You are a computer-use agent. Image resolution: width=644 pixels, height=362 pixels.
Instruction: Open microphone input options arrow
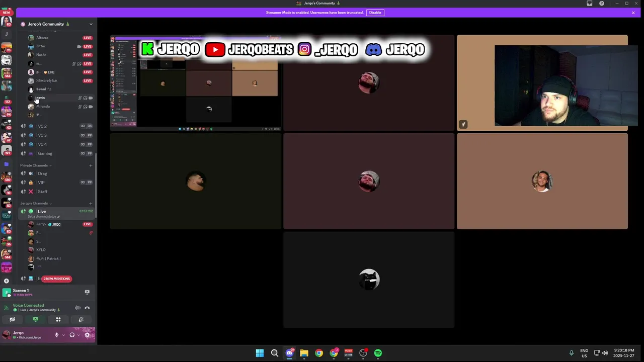(x=63, y=335)
